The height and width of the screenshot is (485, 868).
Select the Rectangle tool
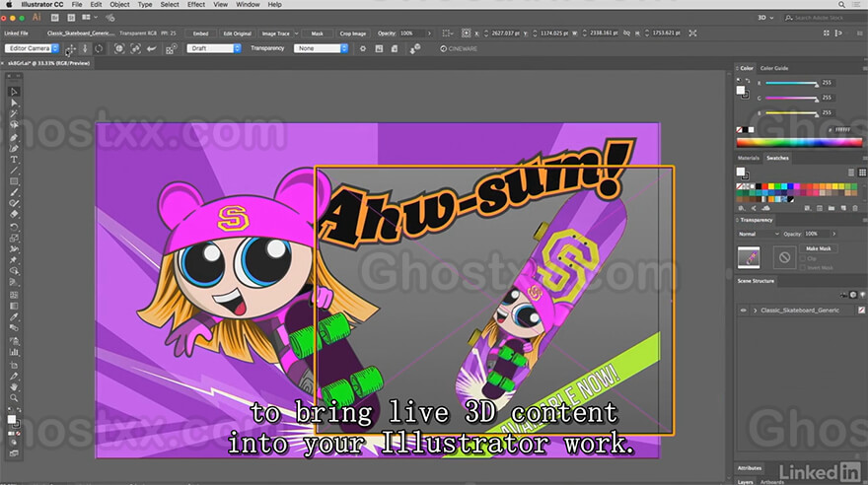click(x=14, y=181)
